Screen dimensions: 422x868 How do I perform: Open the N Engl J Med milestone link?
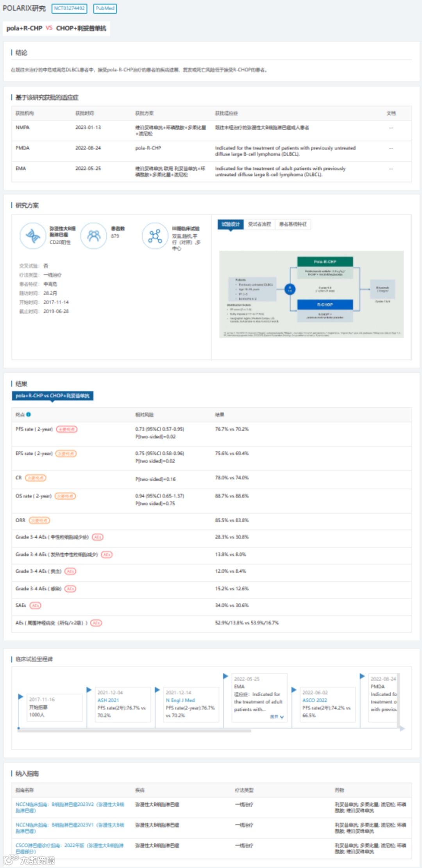pos(180,700)
